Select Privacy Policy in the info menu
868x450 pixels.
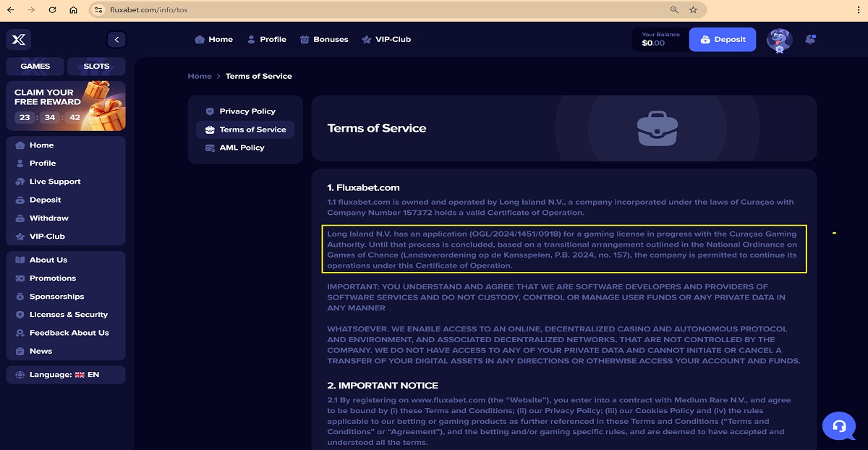coord(247,111)
